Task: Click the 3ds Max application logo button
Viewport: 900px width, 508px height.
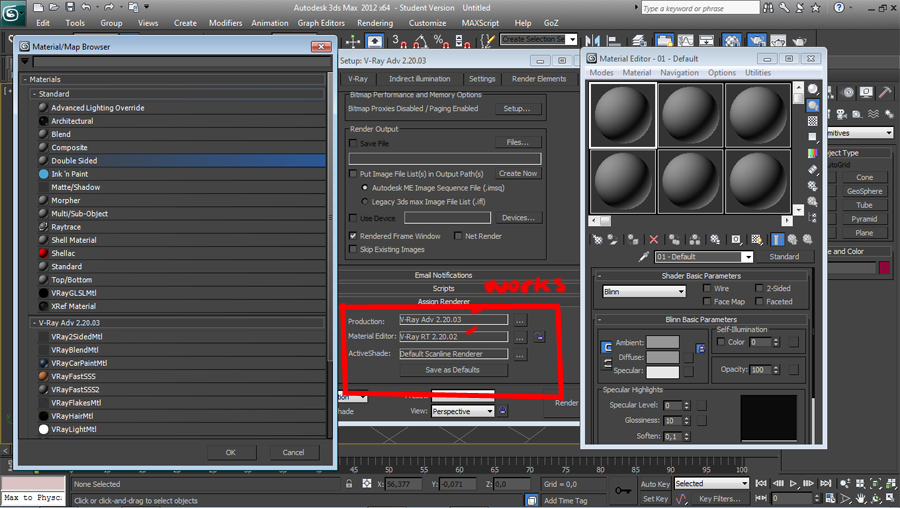Action: pyautogui.click(x=13, y=13)
